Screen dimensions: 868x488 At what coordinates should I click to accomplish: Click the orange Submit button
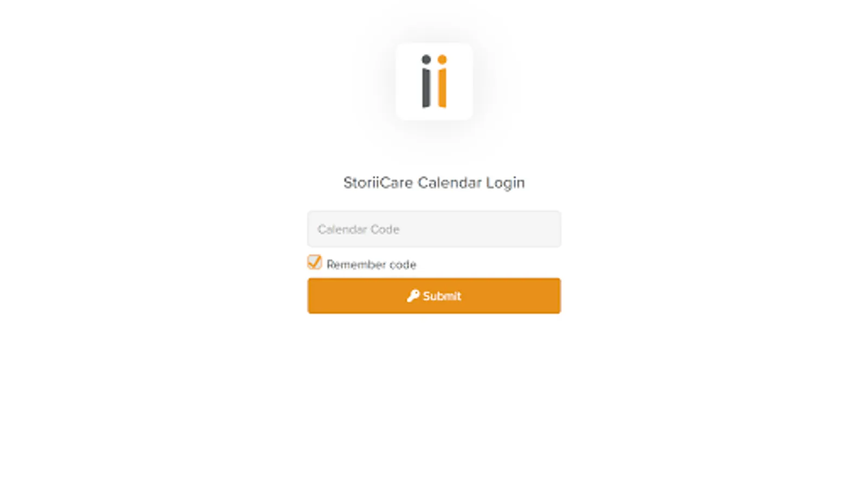(434, 296)
